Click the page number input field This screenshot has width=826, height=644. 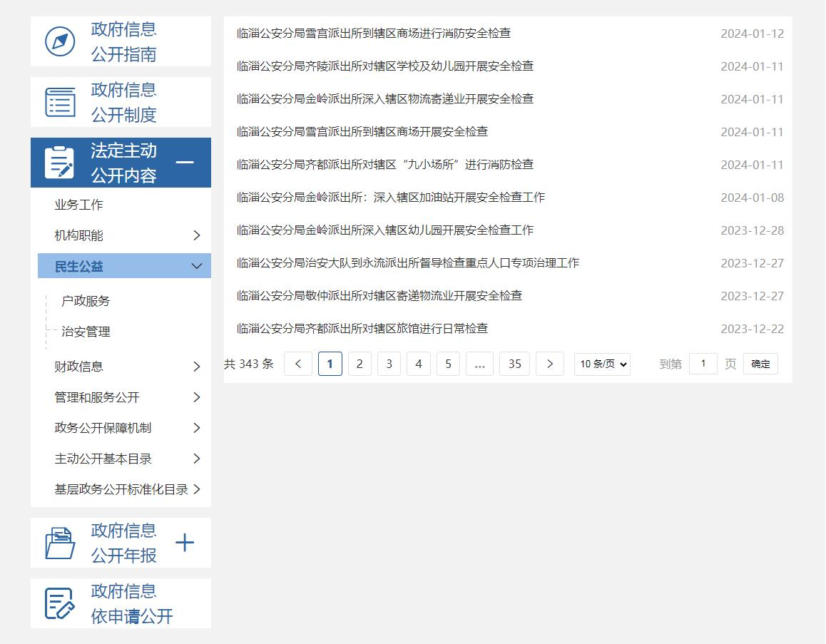coord(703,364)
